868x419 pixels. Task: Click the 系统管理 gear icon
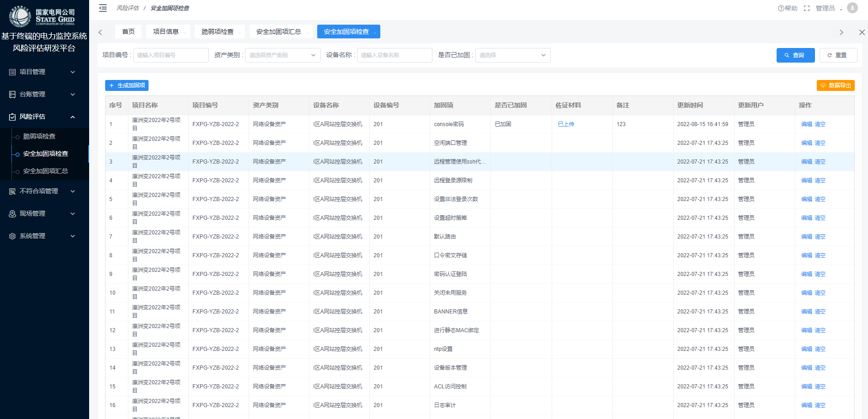point(12,236)
